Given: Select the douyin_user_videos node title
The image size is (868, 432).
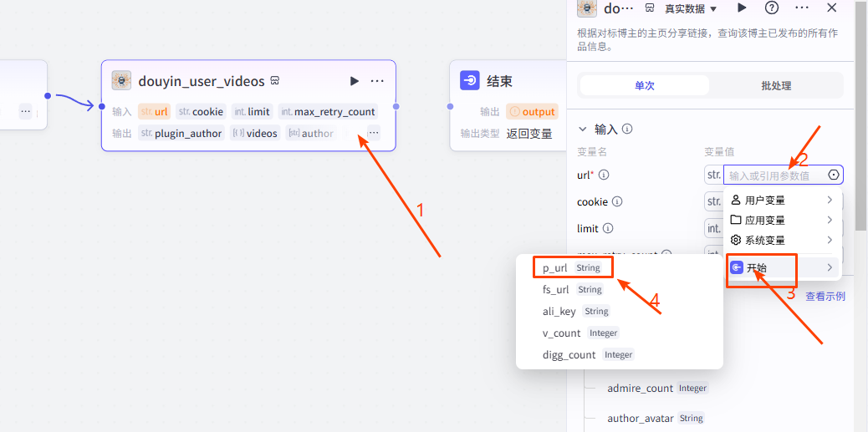Looking at the screenshot, I should (x=202, y=81).
